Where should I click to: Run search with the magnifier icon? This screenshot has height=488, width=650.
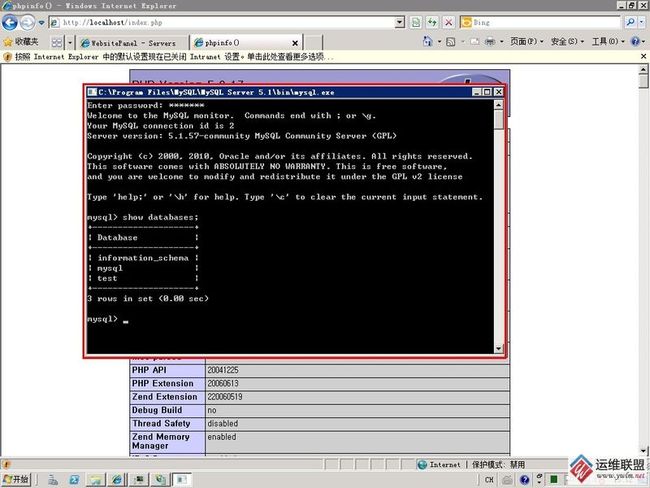pos(630,22)
